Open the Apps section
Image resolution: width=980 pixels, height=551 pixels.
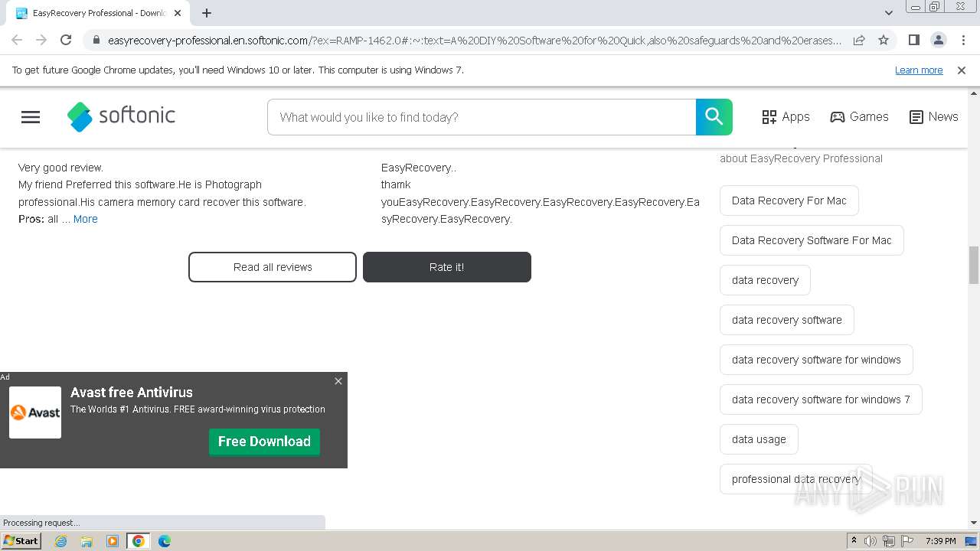click(786, 117)
